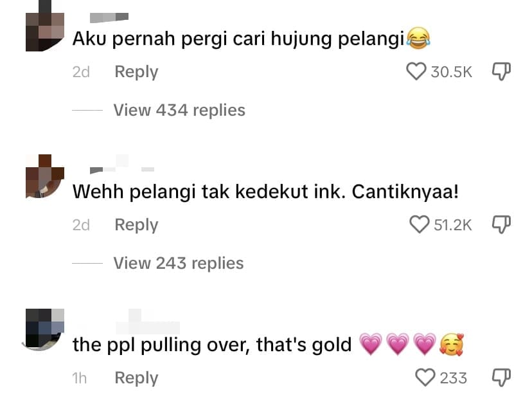The image size is (532, 409).
Task: Select the 'Aku pernah pergi cari' comment text
Action: 251,39
